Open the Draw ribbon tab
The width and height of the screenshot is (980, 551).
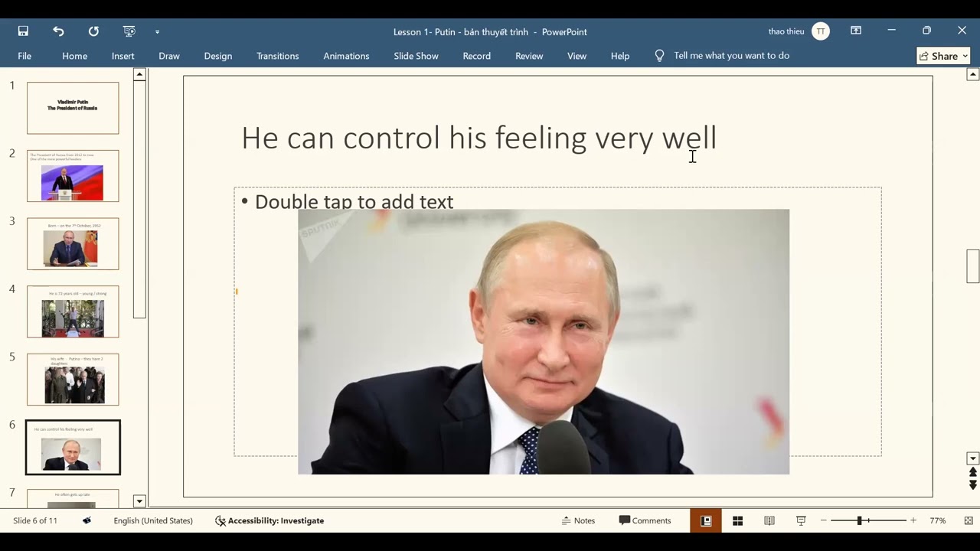169,56
